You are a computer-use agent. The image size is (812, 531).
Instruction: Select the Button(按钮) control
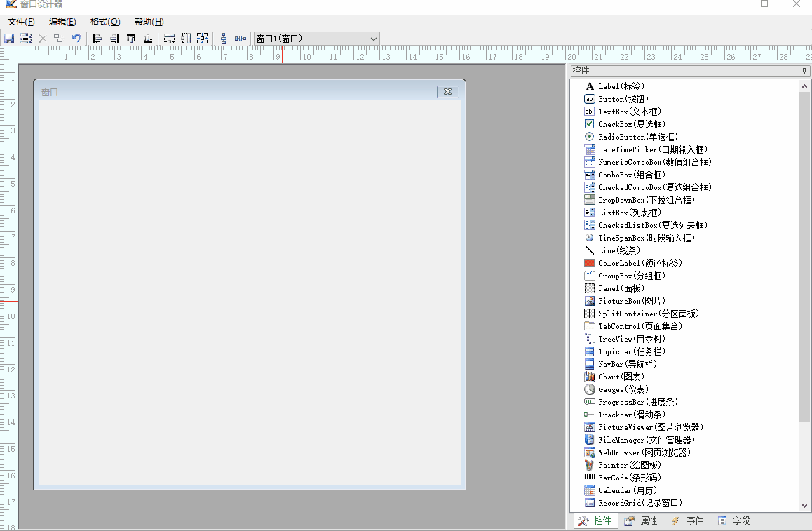point(623,99)
